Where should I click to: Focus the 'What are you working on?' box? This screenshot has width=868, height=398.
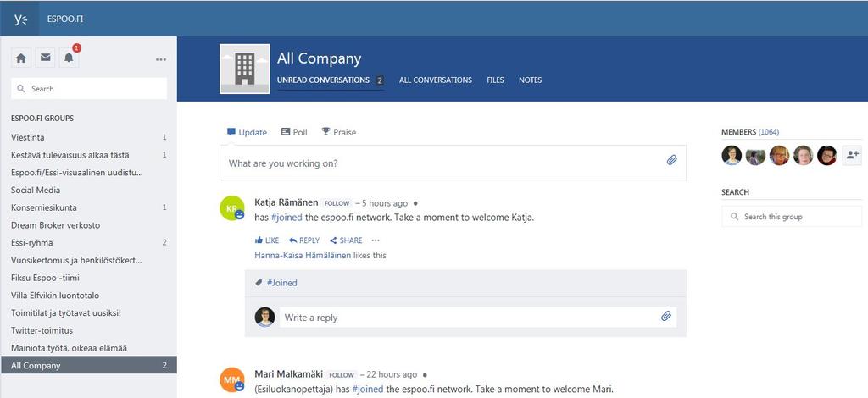click(453, 163)
